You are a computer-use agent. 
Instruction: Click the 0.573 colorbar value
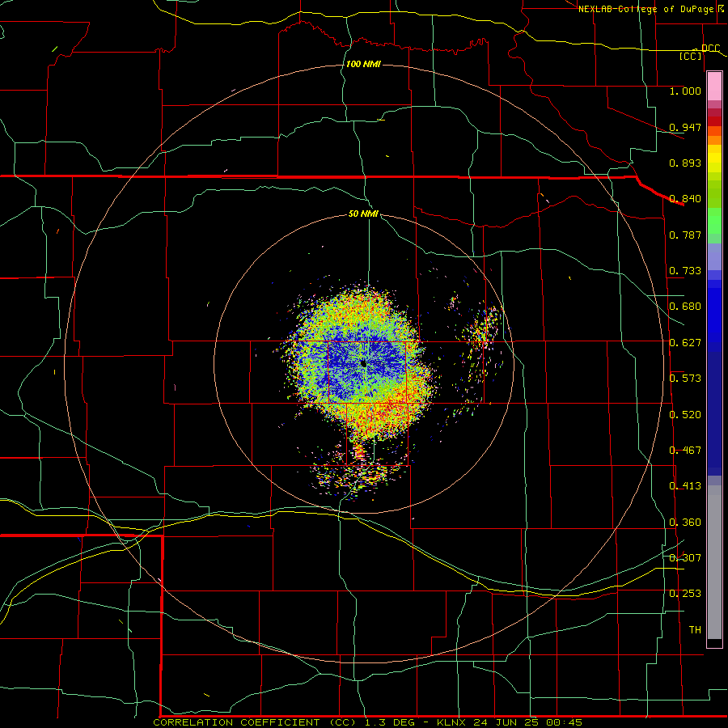pos(685,379)
